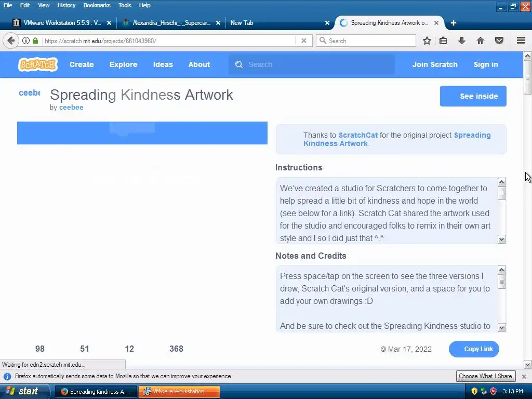Save page to Pocket icon
Screen dimensions: 532x399
point(499,41)
